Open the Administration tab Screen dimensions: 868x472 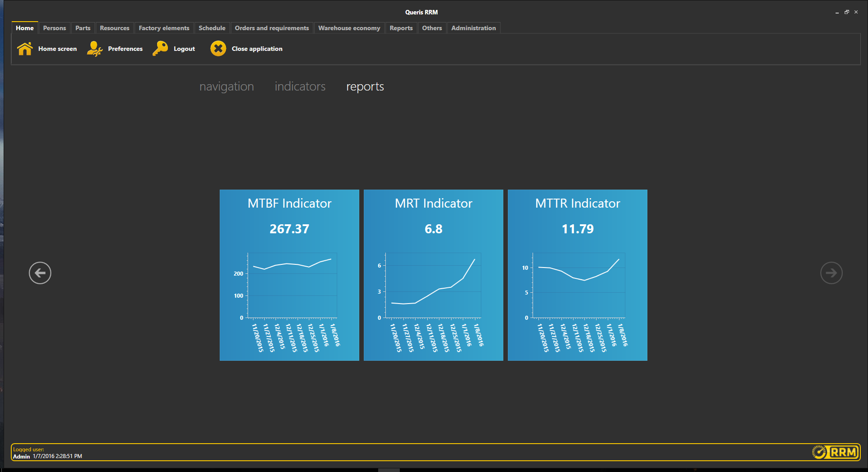tap(473, 28)
